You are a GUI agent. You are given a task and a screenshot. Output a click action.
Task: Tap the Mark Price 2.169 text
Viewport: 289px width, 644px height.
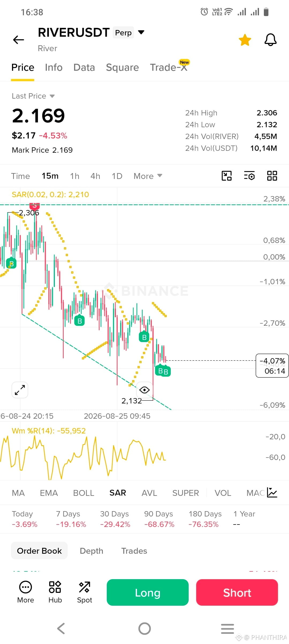[42, 150]
